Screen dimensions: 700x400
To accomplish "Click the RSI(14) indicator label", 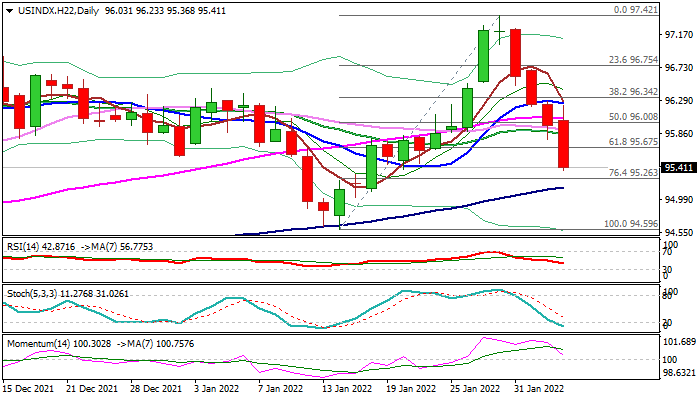I will 24,244.
